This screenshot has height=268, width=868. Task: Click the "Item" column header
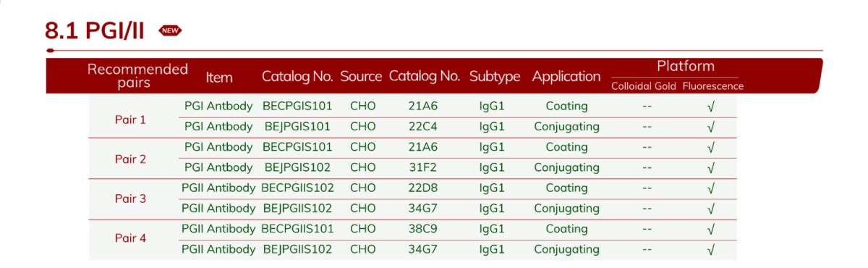coord(219,77)
